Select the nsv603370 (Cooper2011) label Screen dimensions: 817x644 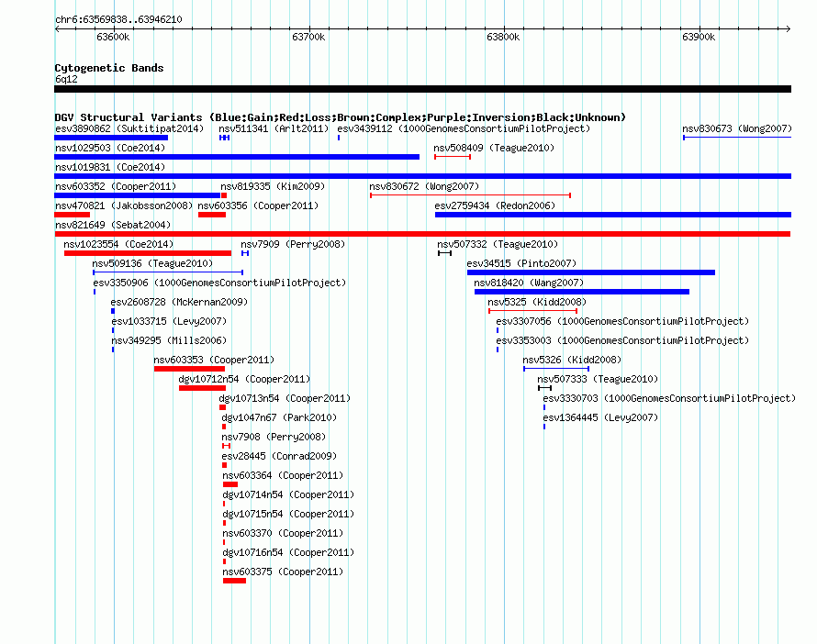283,533
